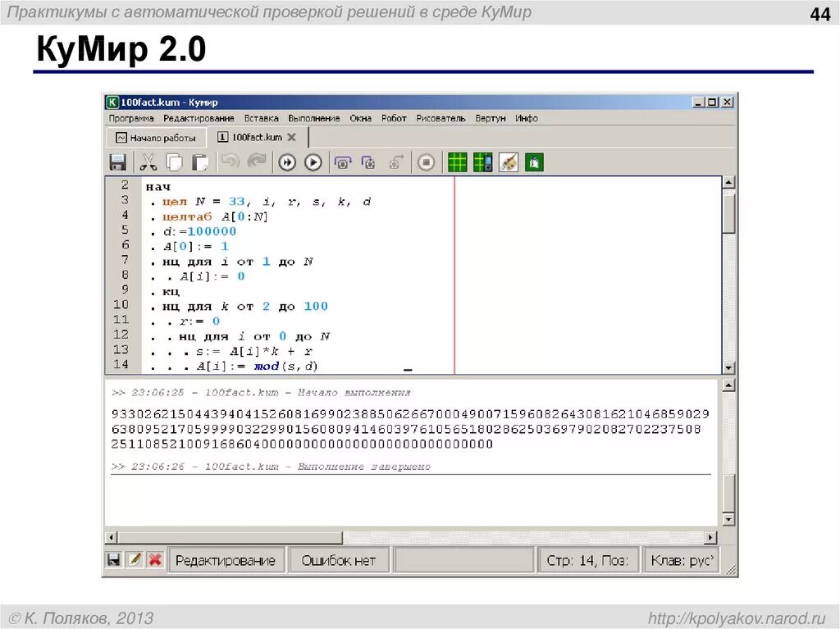Viewport: 840px width, 629px height.
Task: Click the Cut scissors icon
Action: tap(148, 162)
